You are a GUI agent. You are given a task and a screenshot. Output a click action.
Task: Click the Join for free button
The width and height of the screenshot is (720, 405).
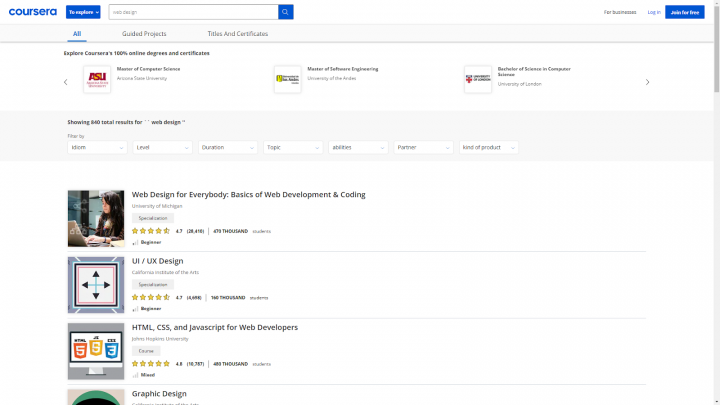coord(685,12)
